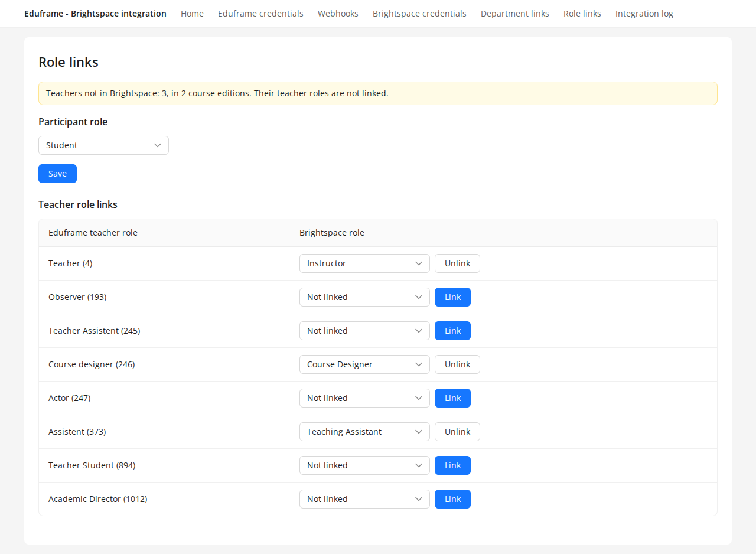Click the 'Teacher Student (894)' role name
The width and height of the screenshot is (756, 554).
pos(92,465)
